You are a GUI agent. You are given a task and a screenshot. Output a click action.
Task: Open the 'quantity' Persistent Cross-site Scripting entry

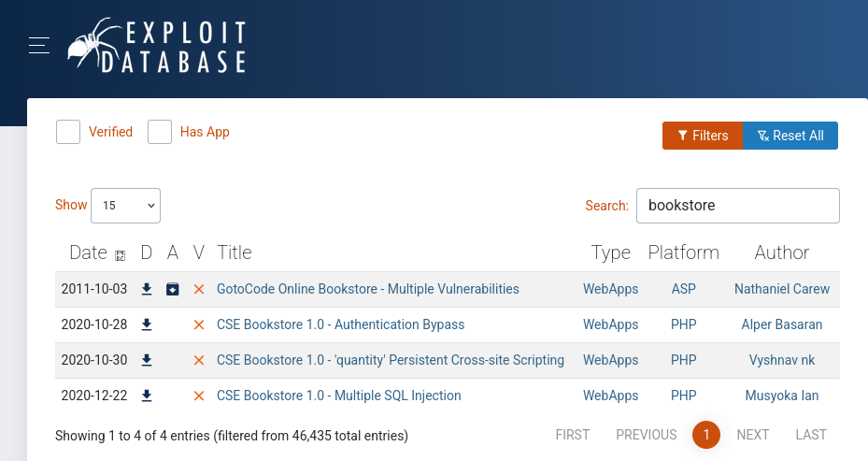tap(391, 360)
